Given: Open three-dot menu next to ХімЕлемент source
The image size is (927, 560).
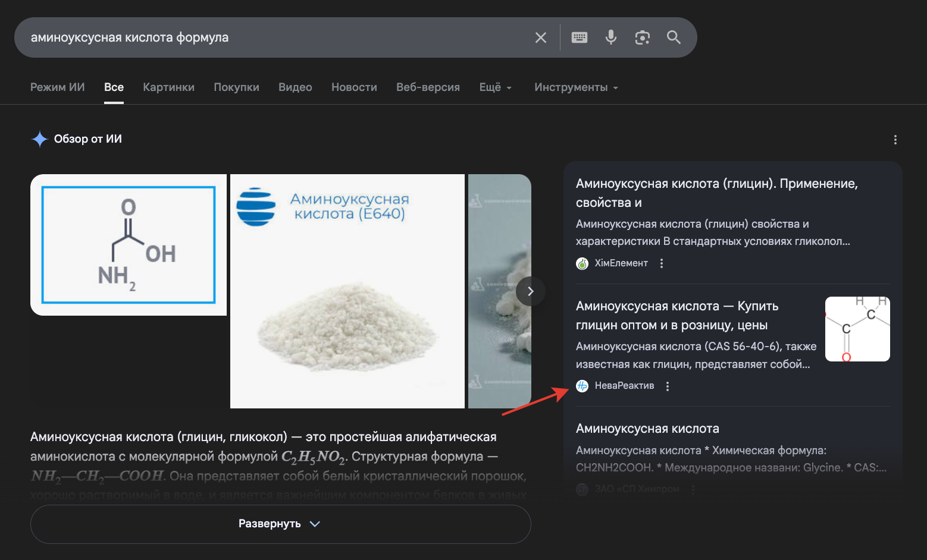Looking at the screenshot, I should tap(662, 263).
